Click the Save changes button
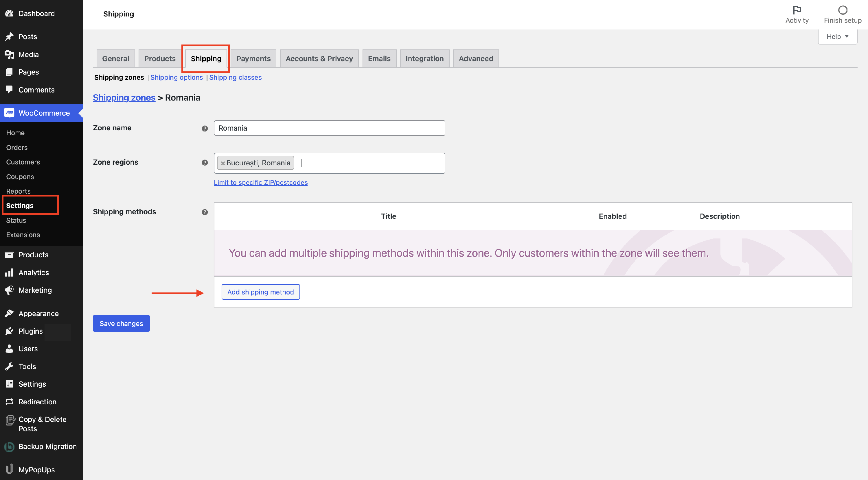 point(121,323)
